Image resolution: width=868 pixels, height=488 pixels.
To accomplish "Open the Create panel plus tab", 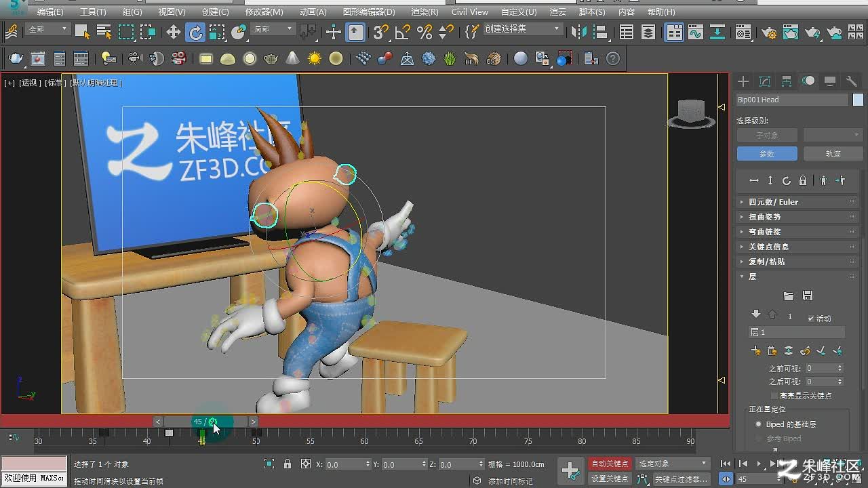I will coord(743,81).
